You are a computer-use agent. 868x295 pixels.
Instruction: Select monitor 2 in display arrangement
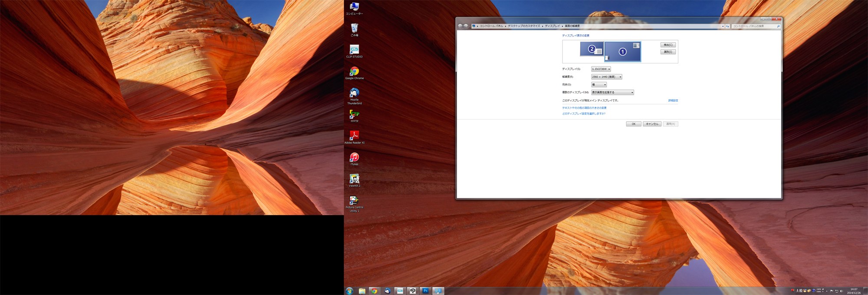592,49
